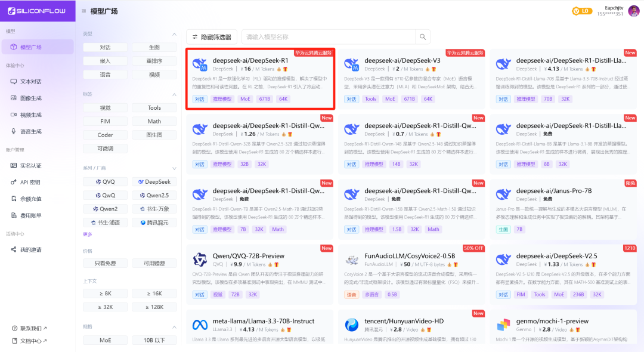The width and height of the screenshot is (644, 352).
Task: Expand 更多 vendor options
Action: coord(88,234)
